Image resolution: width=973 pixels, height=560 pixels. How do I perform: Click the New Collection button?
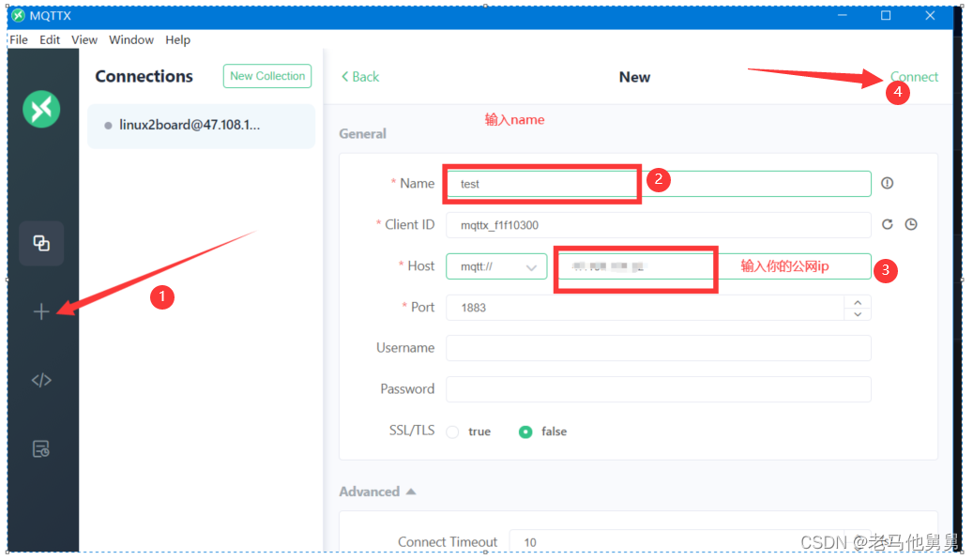(x=267, y=76)
